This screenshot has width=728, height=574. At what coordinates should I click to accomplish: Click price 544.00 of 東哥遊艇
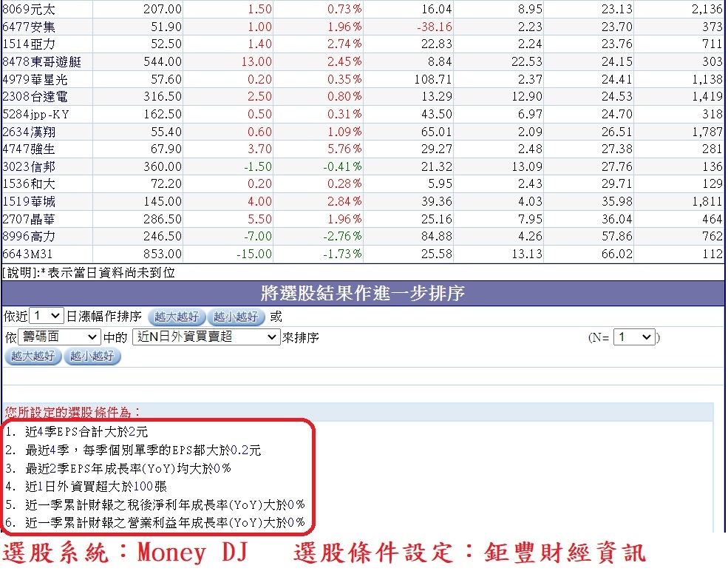pos(163,61)
